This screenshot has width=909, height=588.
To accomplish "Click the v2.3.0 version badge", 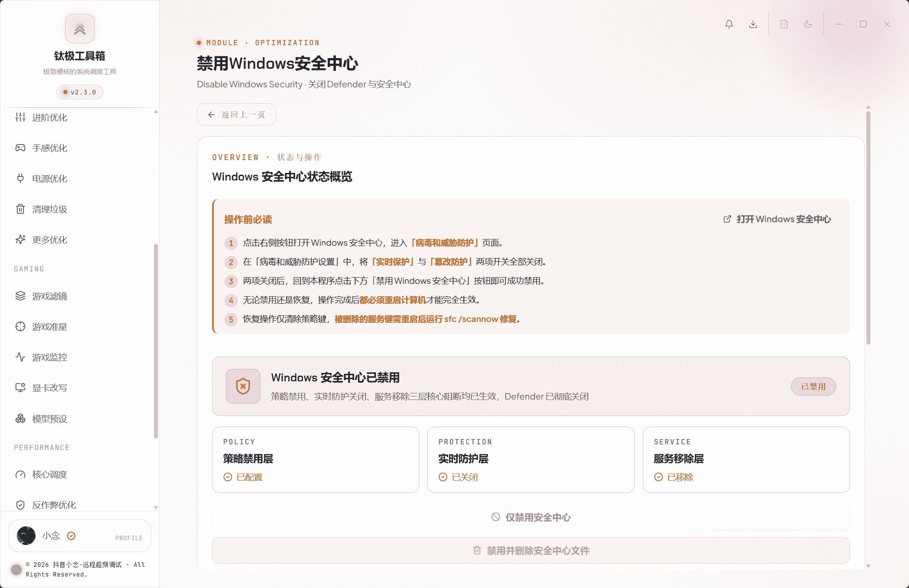I will pos(80,92).
